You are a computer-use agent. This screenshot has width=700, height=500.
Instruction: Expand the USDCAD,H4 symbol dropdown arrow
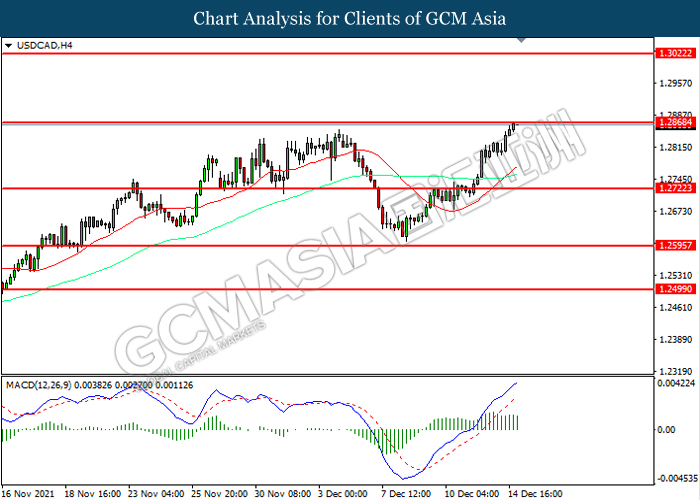pos(8,46)
